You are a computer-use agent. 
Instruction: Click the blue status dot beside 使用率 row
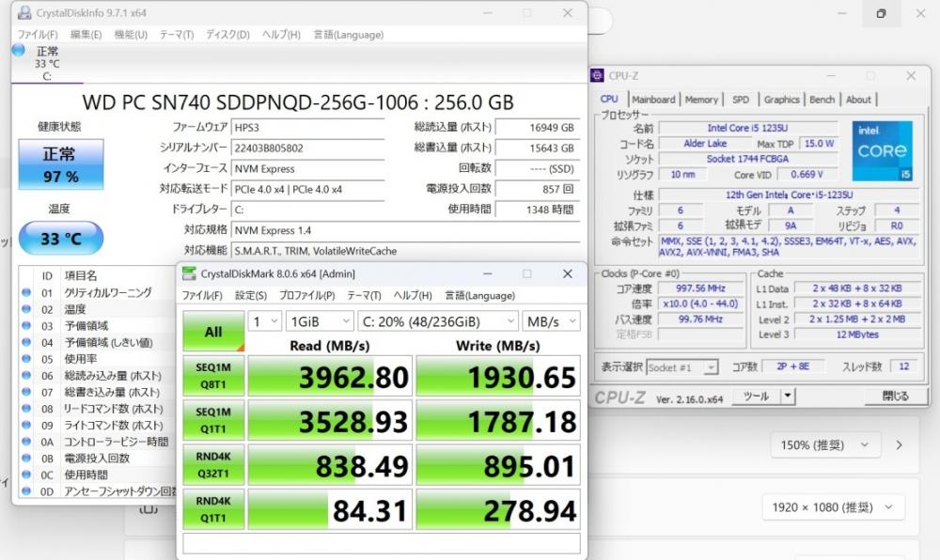click(26, 359)
